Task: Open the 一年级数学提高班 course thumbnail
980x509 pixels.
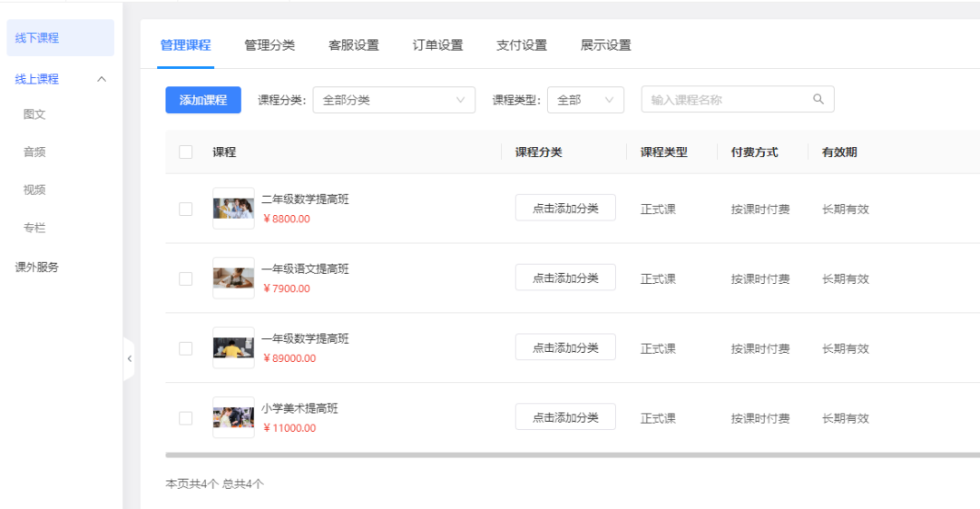Action: click(x=233, y=348)
